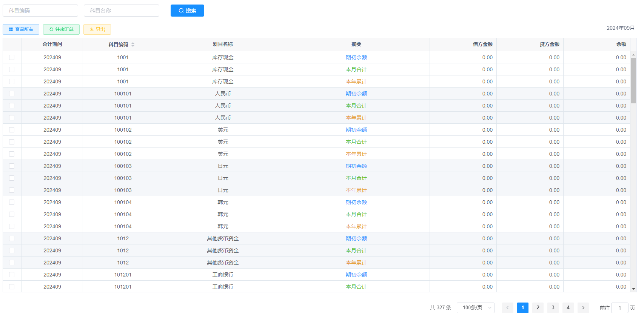The width and height of the screenshot is (644, 318).
Task: Go to the previous page arrow
Action: point(507,308)
